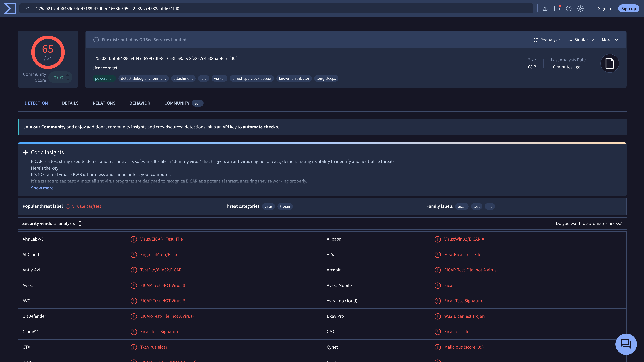644x362 pixels.
Task: Click alert icon for AVG detection
Action: pyautogui.click(x=134, y=301)
